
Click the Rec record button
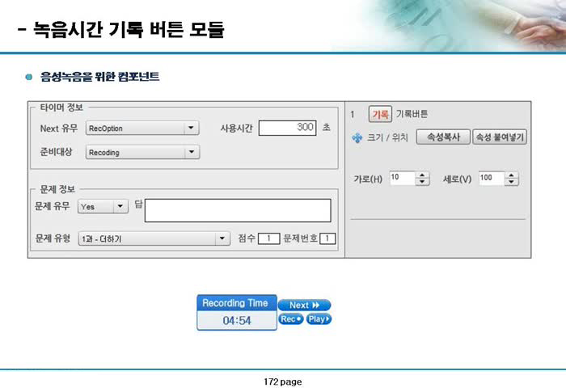(x=291, y=319)
